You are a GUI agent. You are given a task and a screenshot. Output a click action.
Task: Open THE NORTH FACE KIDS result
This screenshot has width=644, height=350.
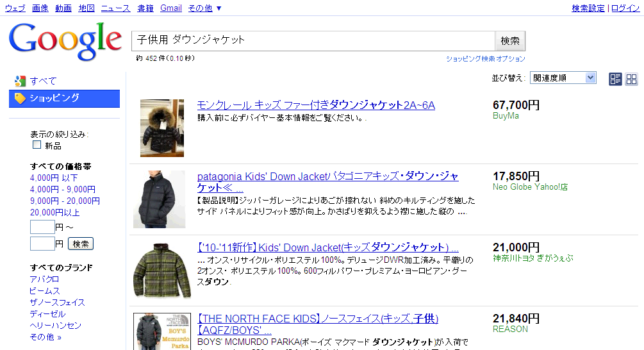(318, 324)
